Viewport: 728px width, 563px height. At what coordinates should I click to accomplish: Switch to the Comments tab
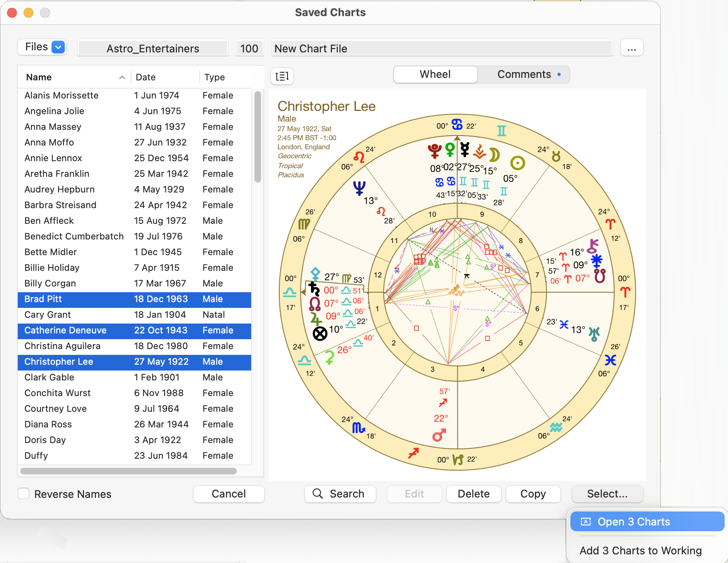[x=524, y=74]
